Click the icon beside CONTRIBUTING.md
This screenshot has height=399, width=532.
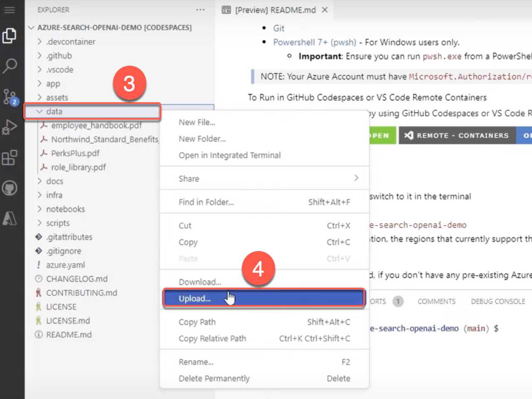[x=39, y=293]
